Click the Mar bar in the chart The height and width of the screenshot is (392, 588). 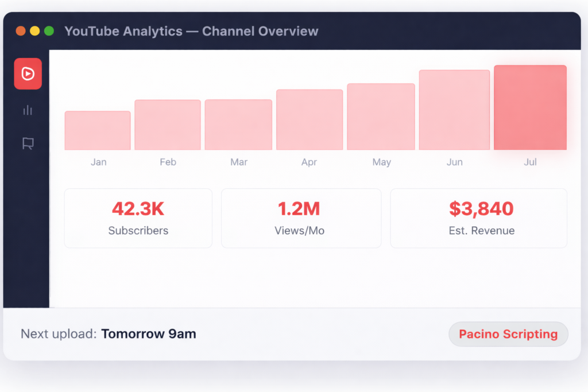tap(238, 125)
